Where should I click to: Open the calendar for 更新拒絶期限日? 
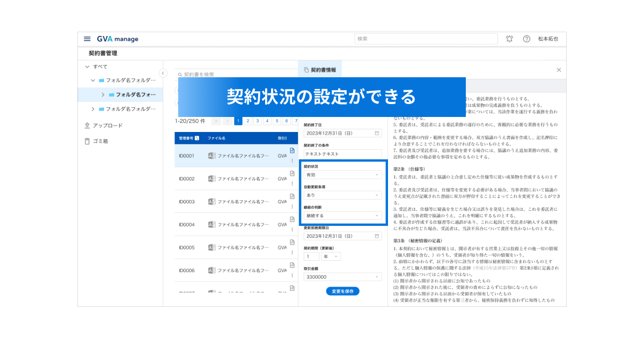(377, 236)
